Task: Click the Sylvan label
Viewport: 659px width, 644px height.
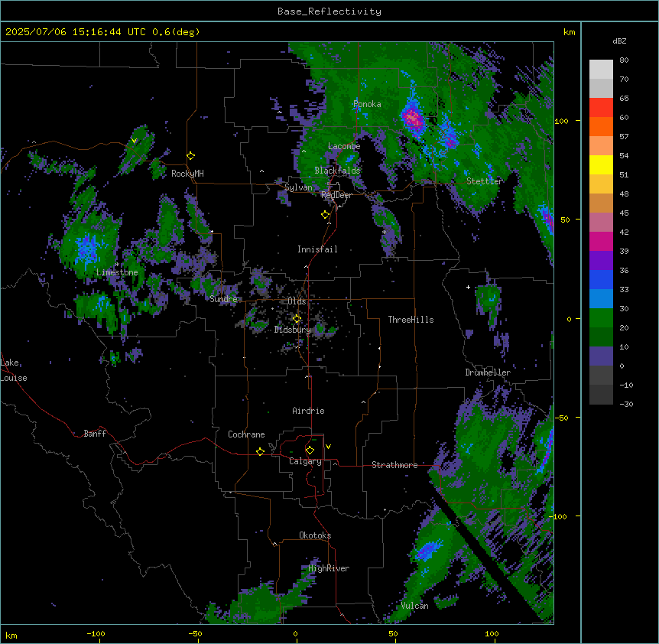Action: click(x=298, y=187)
